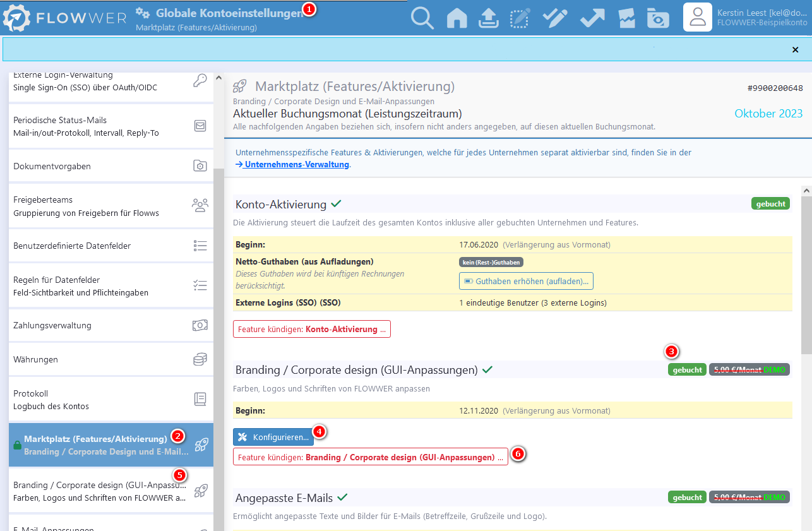The width and height of the screenshot is (812, 531).
Task: Click the coins icon of Währungen
Action: tap(200, 359)
